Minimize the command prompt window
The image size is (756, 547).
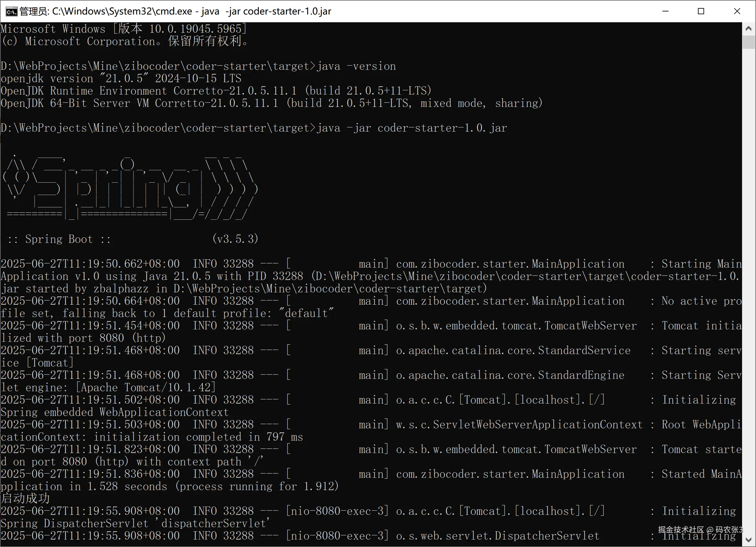(665, 11)
